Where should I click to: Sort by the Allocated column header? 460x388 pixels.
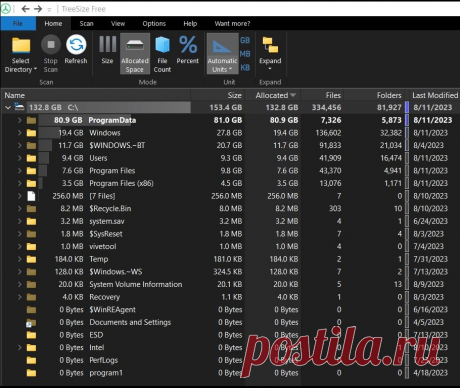(273, 95)
